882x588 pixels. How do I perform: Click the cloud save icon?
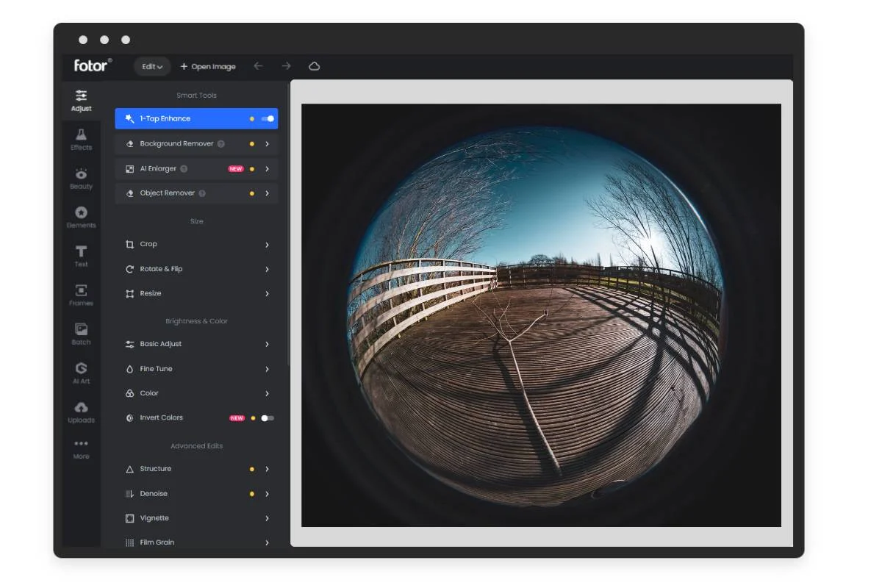315,66
